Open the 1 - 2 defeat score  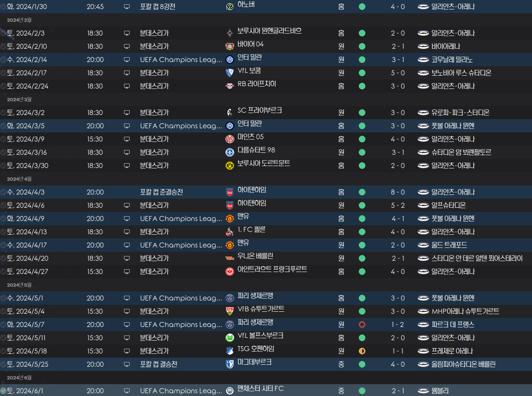tap(398, 325)
